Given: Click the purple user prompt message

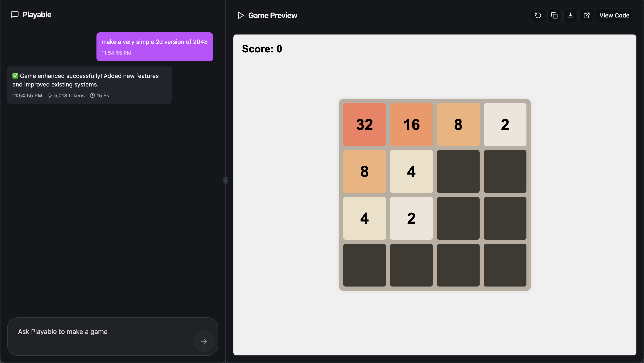Looking at the screenshot, I should [154, 47].
